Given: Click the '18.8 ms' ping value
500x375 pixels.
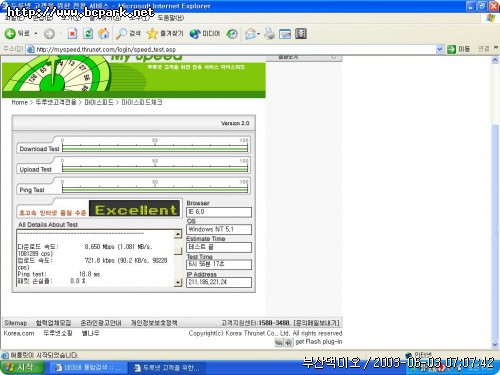Looking at the screenshot, I should [89, 274].
